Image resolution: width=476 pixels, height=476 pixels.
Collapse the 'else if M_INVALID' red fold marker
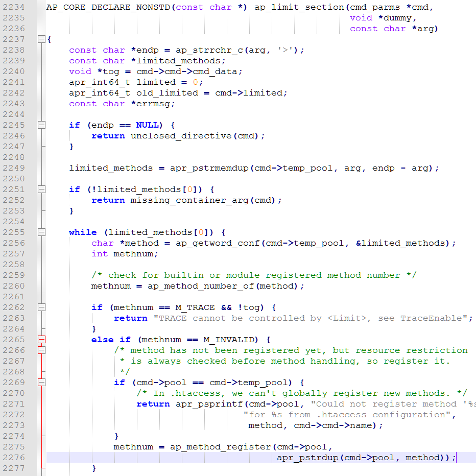[41, 340]
